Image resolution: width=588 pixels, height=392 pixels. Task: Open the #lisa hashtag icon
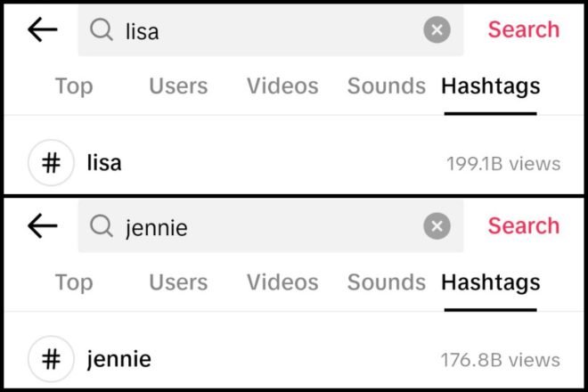click(51, 163)
